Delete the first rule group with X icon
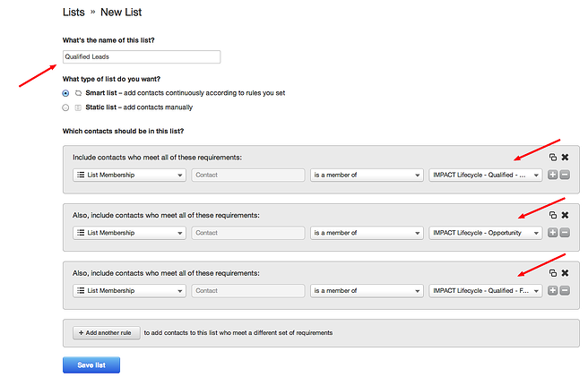Viewport: 588px width, 377px height. [565, 158]
